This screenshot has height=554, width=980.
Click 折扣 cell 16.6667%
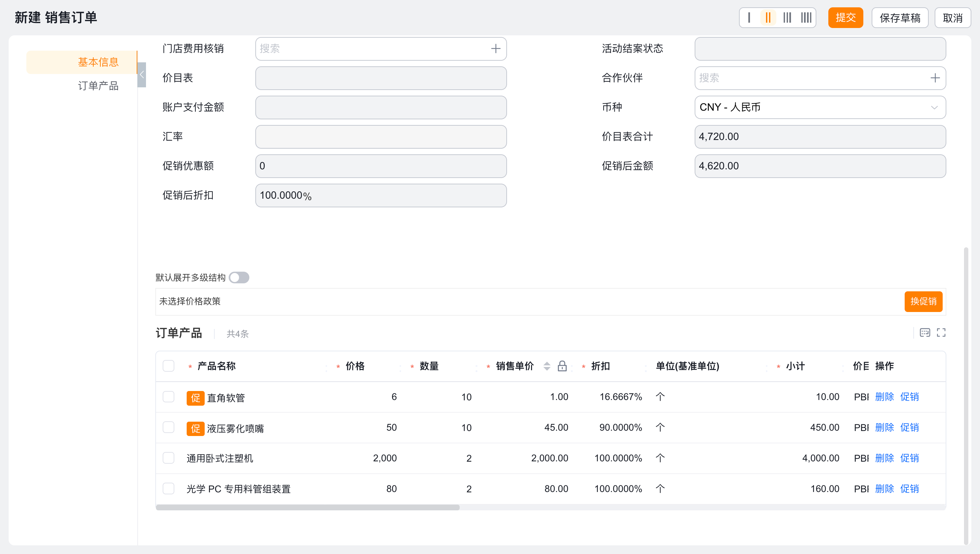tap(621, 397)
